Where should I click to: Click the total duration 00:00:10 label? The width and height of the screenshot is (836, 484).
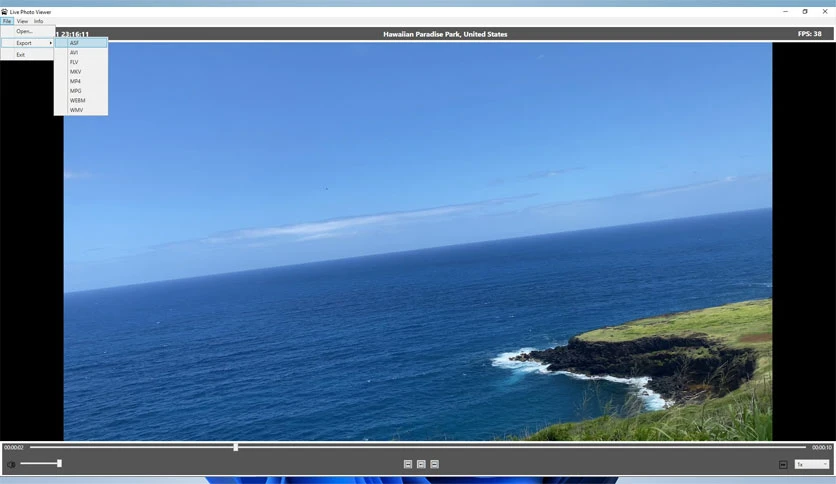822,447
